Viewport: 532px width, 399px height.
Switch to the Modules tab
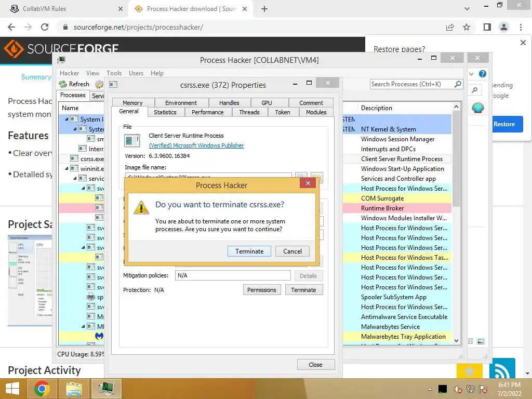316,112
